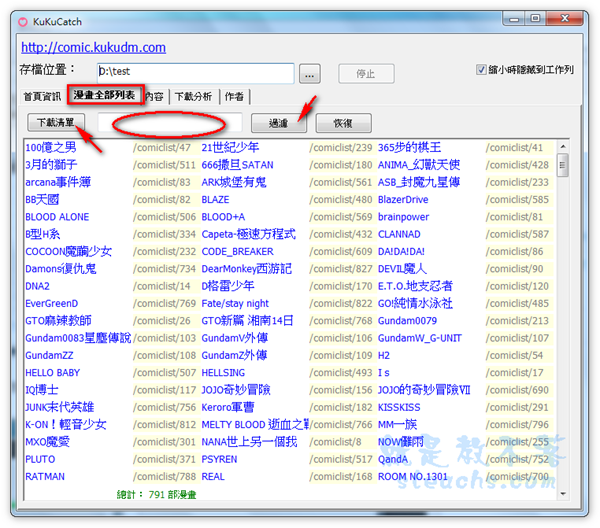
Task: Click the 總計：791 部漫畫 status text
Action: click(x=156, y=495)
